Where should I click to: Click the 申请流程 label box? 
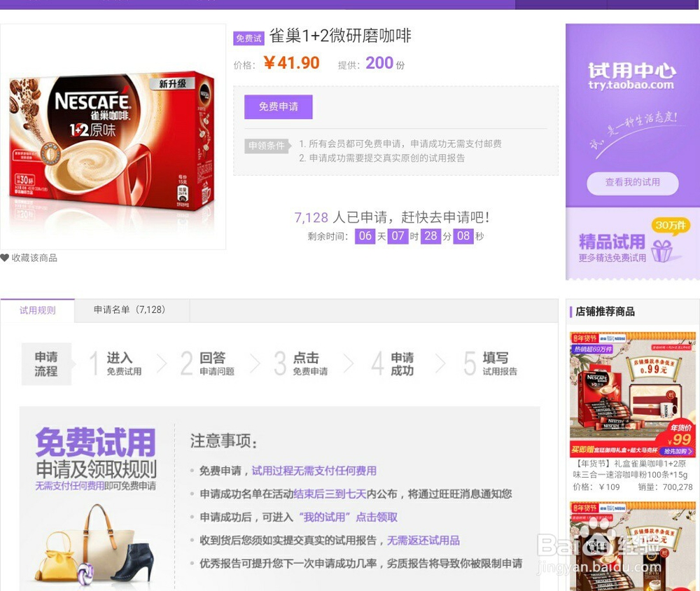point(46,364)
